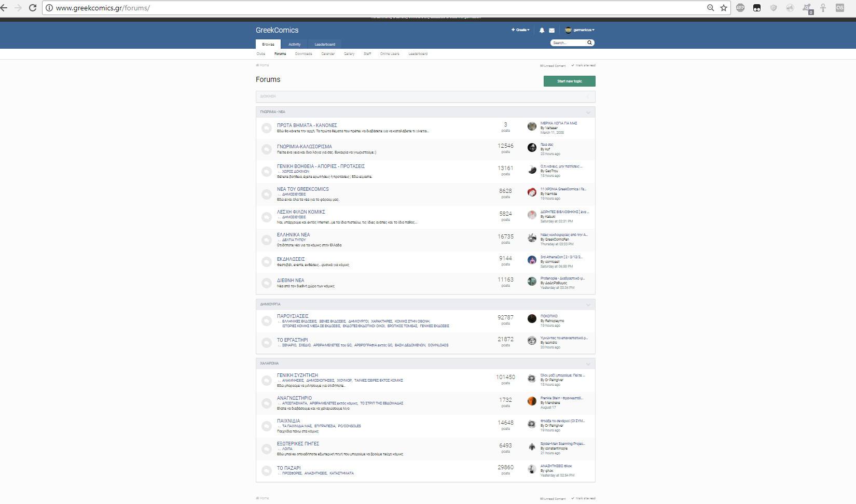Viewport: 856px width, 504px height.
Task: Open Gallery in the sub-navigation
Action: point(349,54)
